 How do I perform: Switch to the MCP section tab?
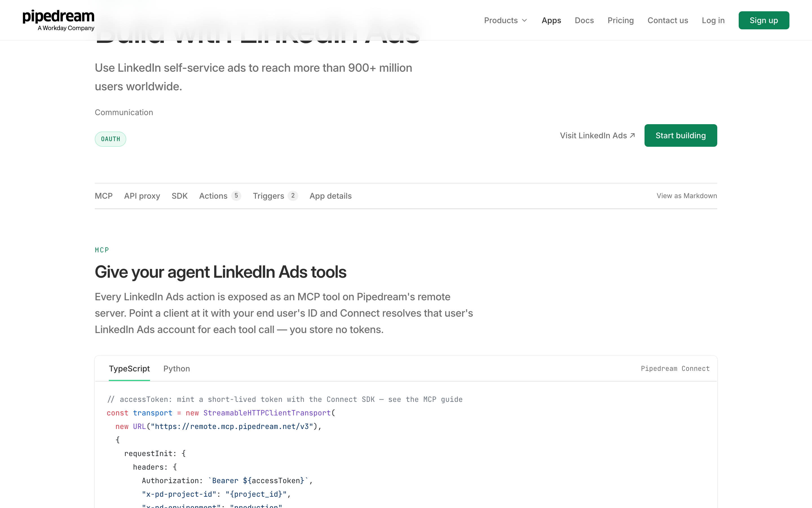[104, 196]
